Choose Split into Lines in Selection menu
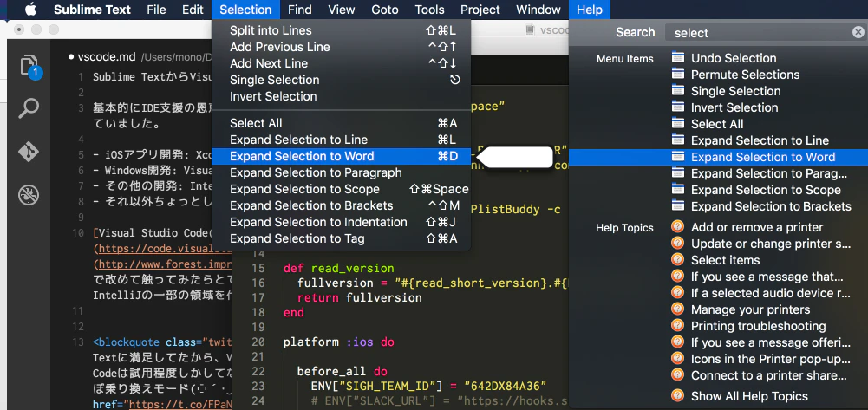This screenshot has width=868, height=410. coord(341,30)
